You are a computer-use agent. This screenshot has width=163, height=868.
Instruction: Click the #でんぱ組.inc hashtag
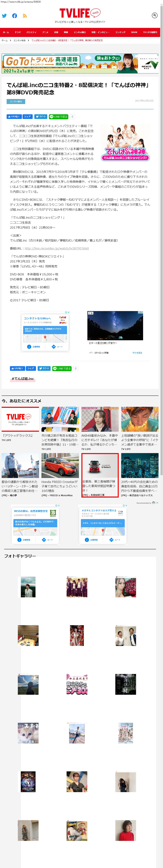click(x=23, y=379)
